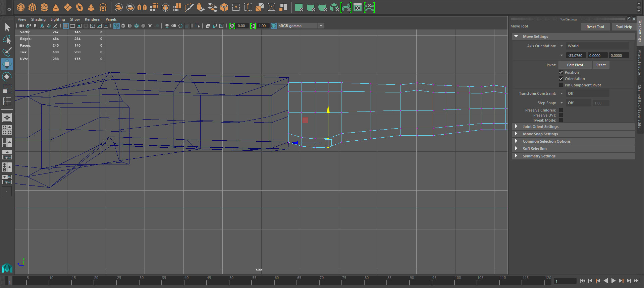The image size is (644, 288).
Task: Open the Shading panel menu
Action: coord(38,19)
